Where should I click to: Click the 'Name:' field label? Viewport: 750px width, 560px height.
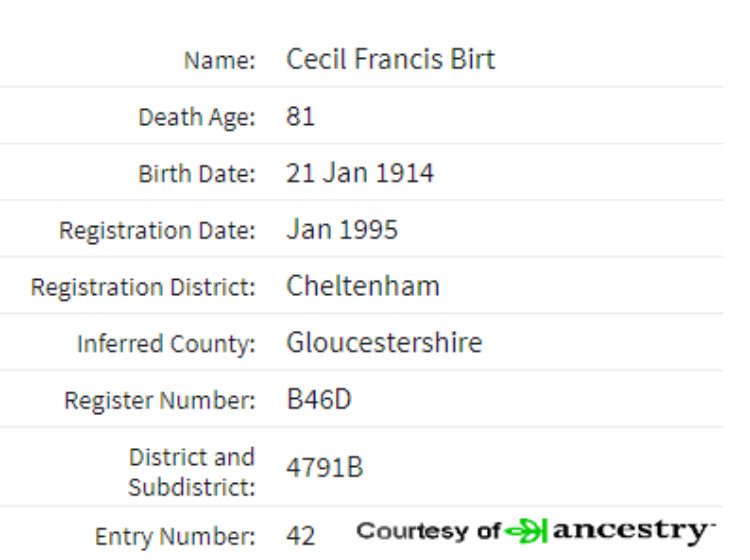(220, 61)
